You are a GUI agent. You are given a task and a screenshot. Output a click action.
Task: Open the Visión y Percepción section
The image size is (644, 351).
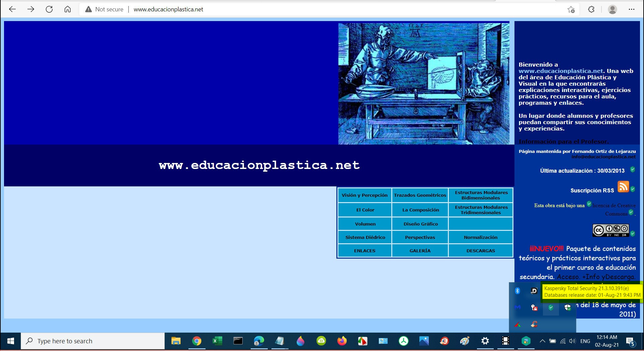[365, 195]
